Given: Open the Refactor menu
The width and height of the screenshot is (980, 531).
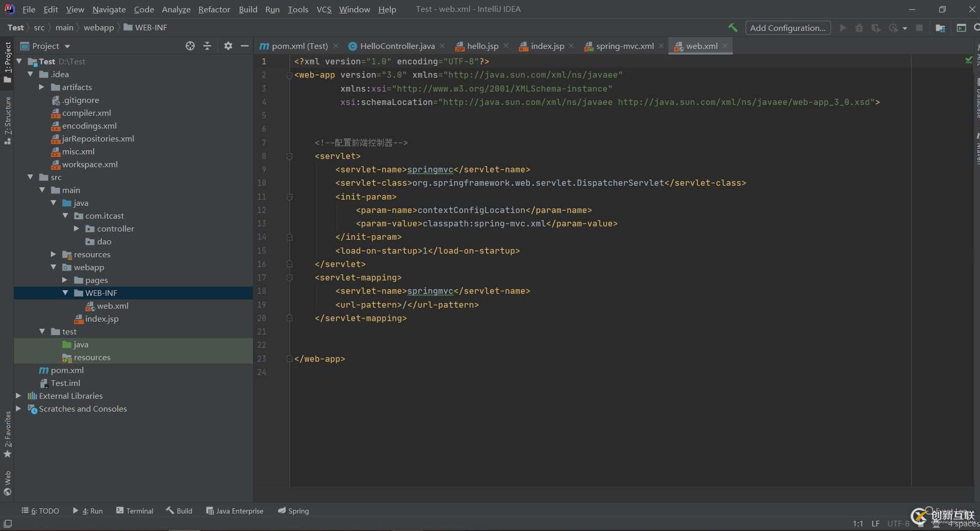Looking at the screenshot, I should click(214, 9).
